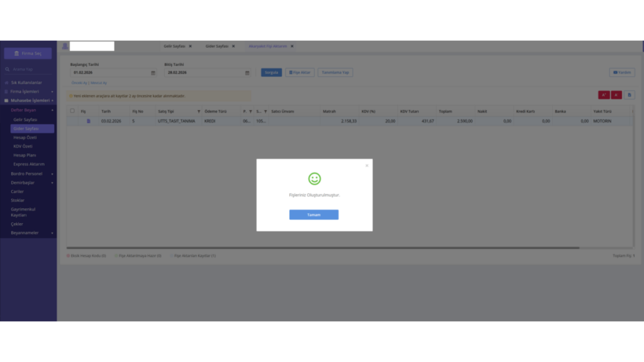Click the horizontal scrollbar under the table
This screenshot has height=362, width=644.
click(323, 248)
